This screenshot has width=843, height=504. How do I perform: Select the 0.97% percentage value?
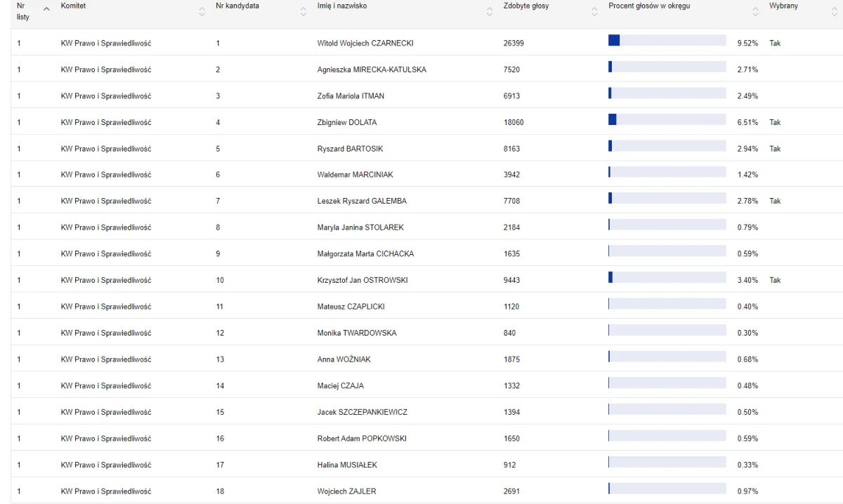[x=747, y=491]
